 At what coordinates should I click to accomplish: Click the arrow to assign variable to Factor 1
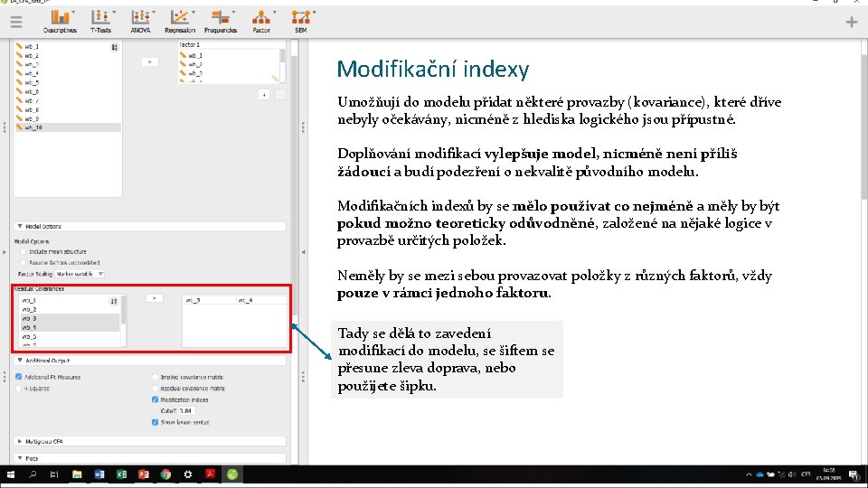(x=149, y=62)
